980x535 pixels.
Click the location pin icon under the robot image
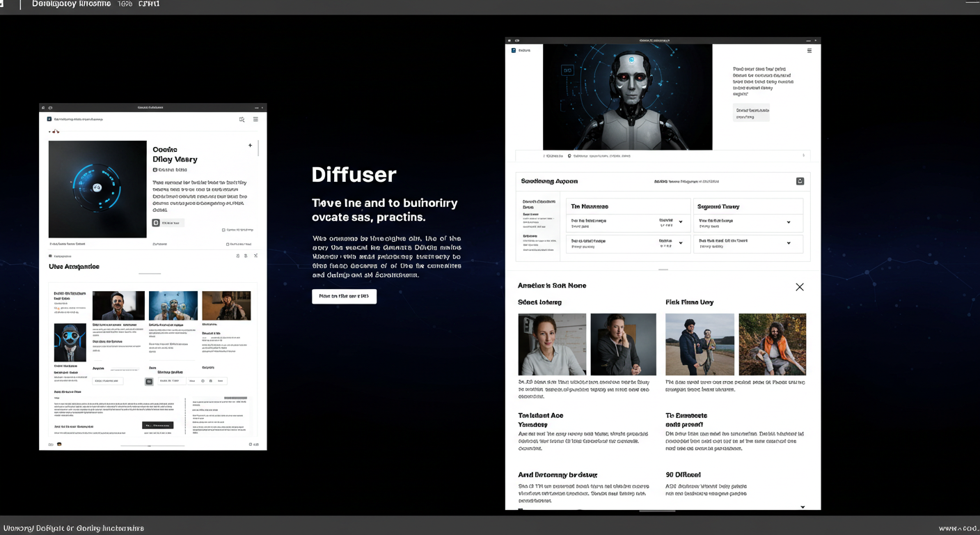tap(569, 156)
